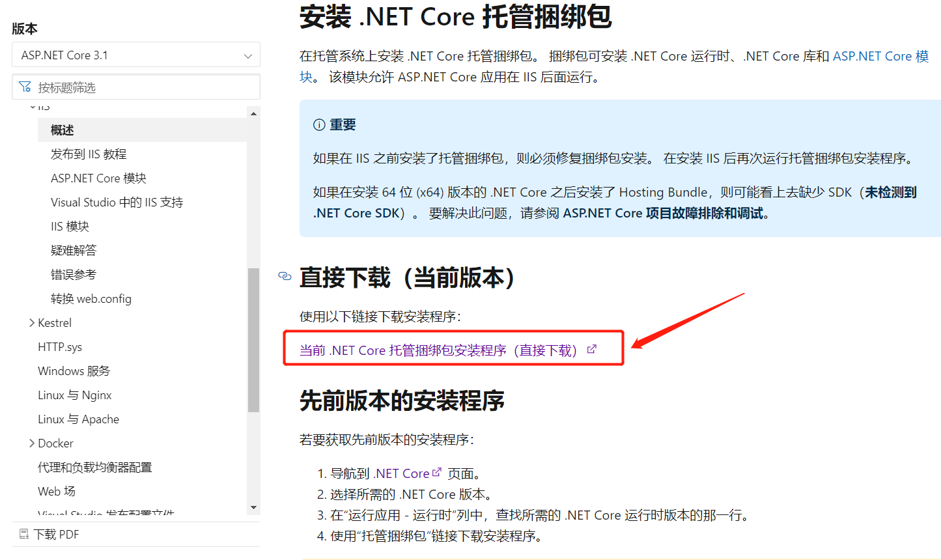The width and height of the screenshot is (941, 560).
Task: Click the filter icon in the 按标题筛选 box
Action: point(26,86)
